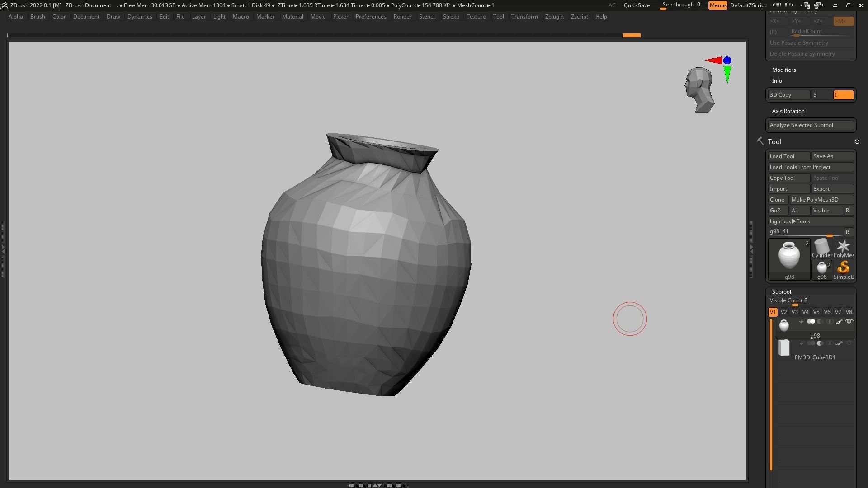Toggle the eye visibility of PM3D_Cube3D1 subtool
Image resolution: width=868 pixels, height=488 pixels.
[849, 343]
